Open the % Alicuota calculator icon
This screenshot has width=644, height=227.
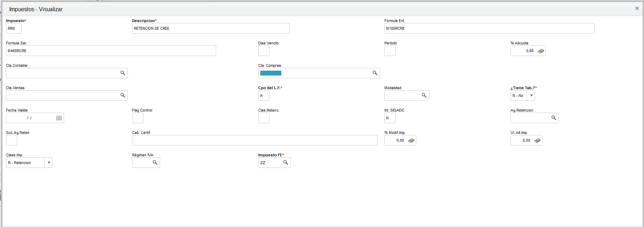541,51
